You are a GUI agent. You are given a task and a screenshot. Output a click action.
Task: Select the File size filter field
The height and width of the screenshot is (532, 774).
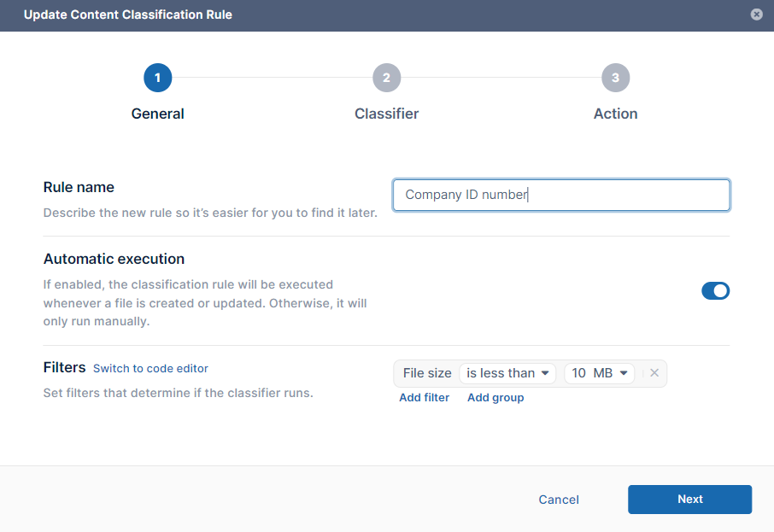(427, 373)
